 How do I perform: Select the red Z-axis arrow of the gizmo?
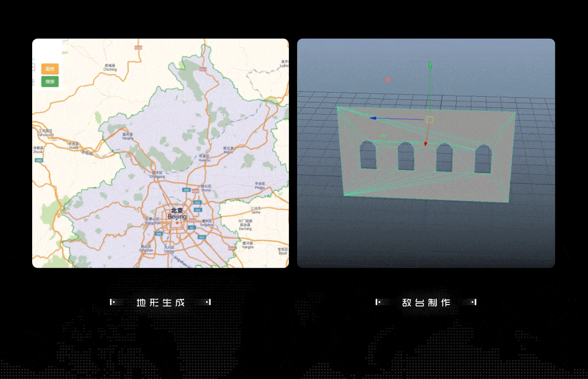coord(425,142)
